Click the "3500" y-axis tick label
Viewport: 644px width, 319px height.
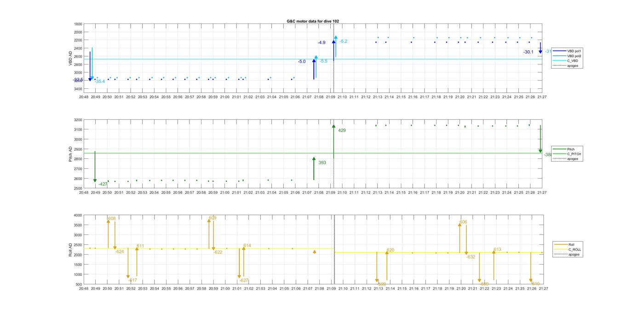[78, 225]
